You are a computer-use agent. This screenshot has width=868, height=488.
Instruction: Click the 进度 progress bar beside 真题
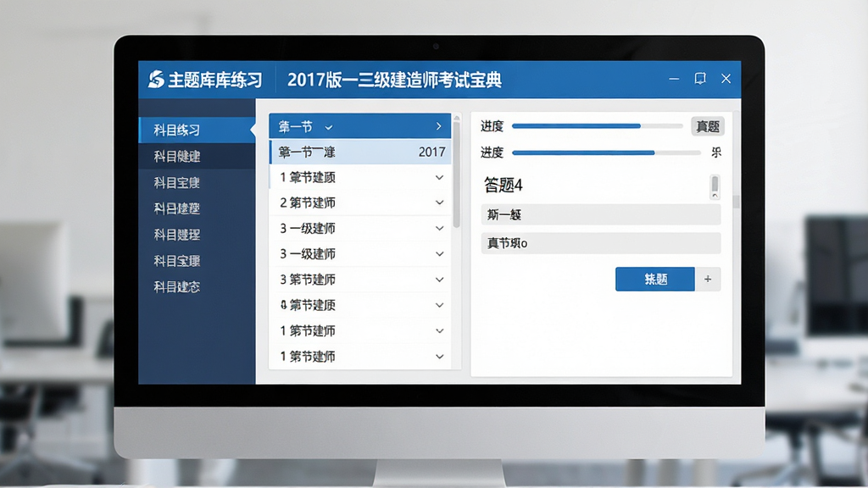[x=598, y=126]
